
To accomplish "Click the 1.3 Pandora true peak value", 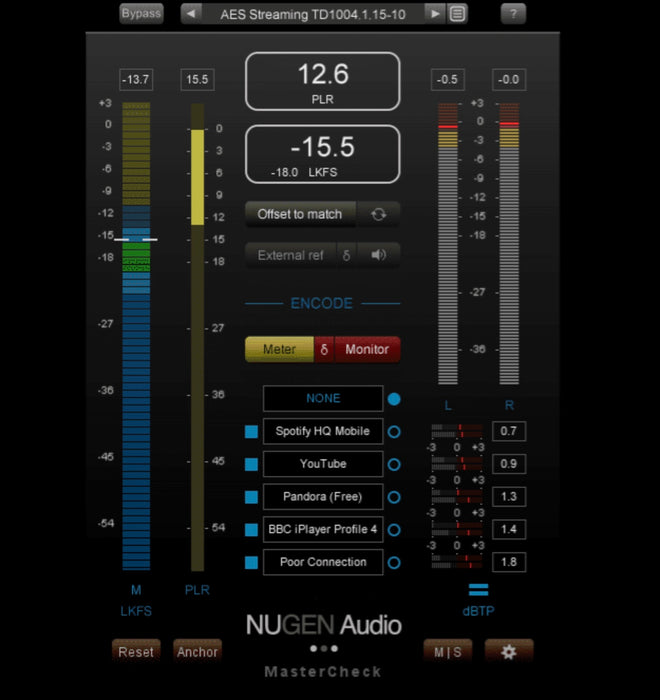I will click(x=509, y=496).
